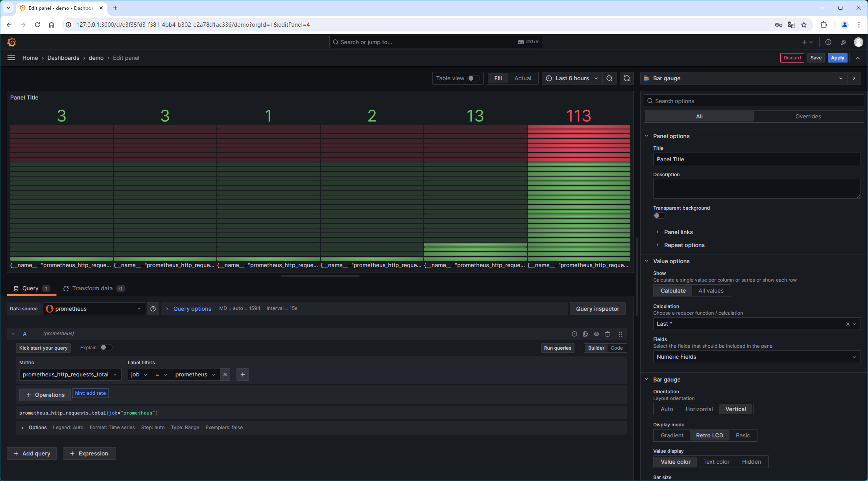Viewport: 868px width, 481px height.
Task: Delete query A using the trash icon
Action: pyautogui.click(x=608, y=334)
